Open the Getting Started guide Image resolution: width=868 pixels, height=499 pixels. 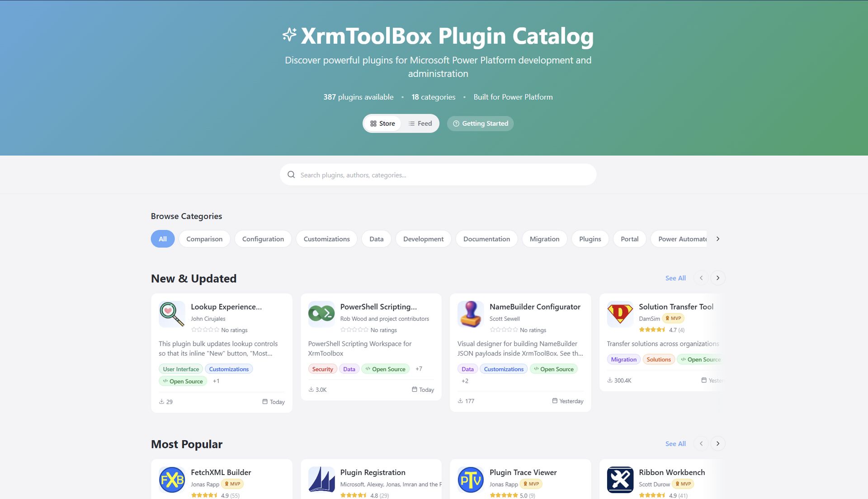[x=480, y=123]
